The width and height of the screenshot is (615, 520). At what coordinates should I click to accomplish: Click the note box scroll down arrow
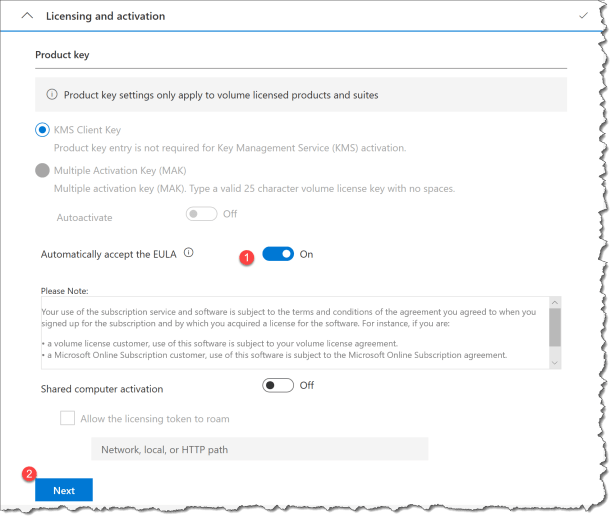(x=555, y=363)
